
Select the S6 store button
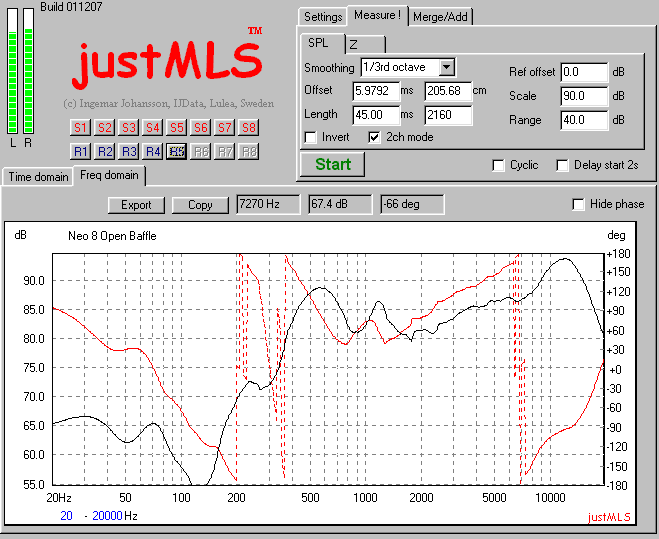point(200,127)
